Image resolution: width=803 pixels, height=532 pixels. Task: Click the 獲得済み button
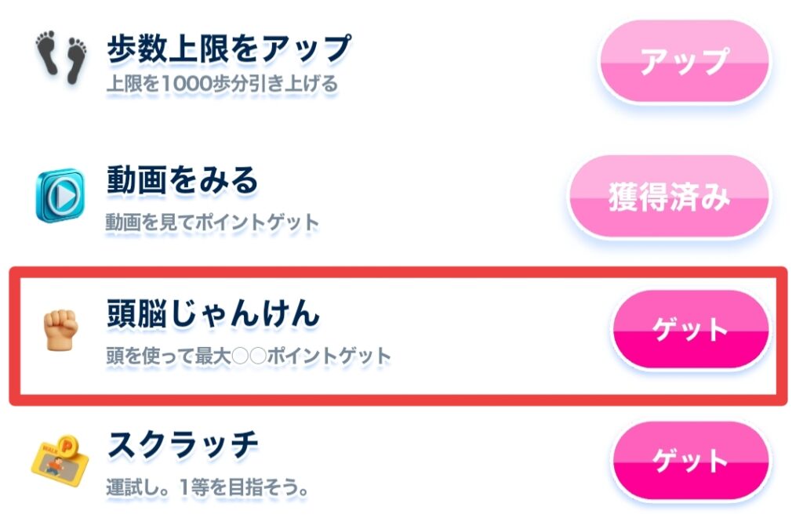tap(669, 197)
